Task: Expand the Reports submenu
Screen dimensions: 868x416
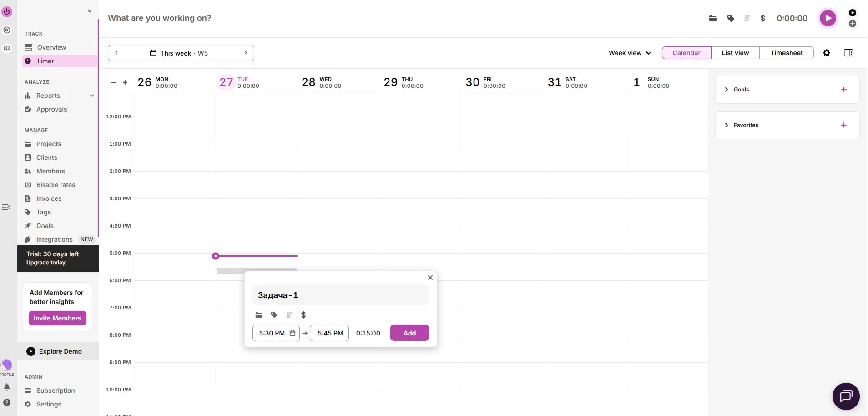Action: pos(92,96)
